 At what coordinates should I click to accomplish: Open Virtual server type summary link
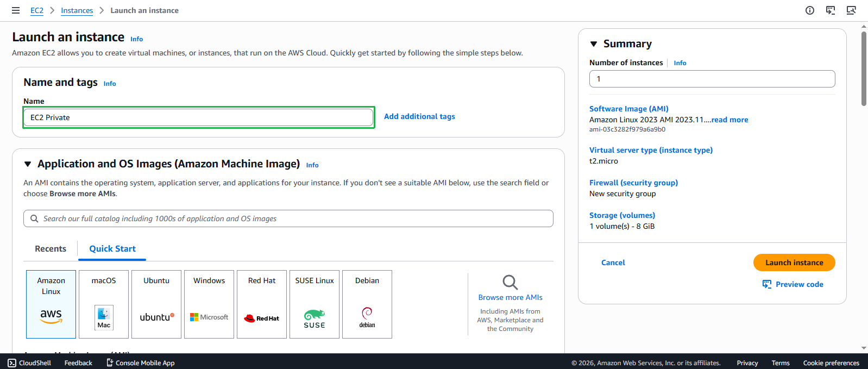[x=651, y=150]
